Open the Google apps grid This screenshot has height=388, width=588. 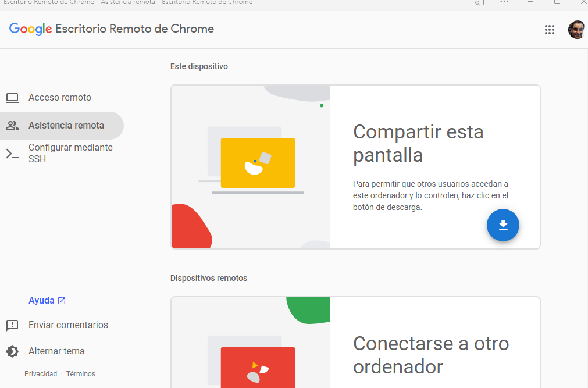[549, 30]
